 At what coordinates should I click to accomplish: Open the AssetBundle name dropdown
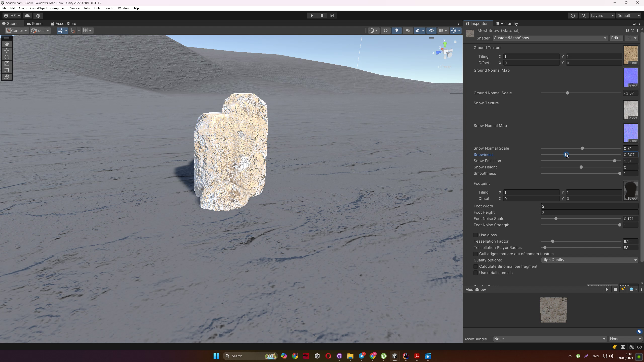click(550, 339)
